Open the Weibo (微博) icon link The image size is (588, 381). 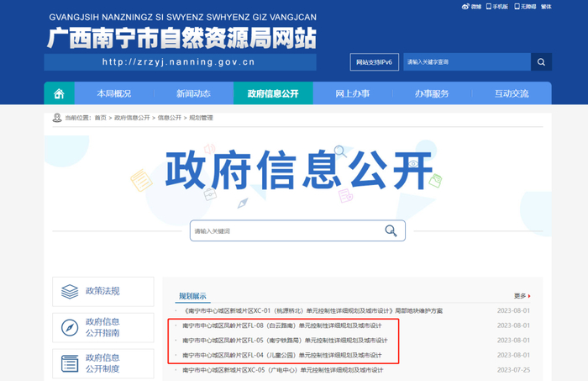point(471,7)
